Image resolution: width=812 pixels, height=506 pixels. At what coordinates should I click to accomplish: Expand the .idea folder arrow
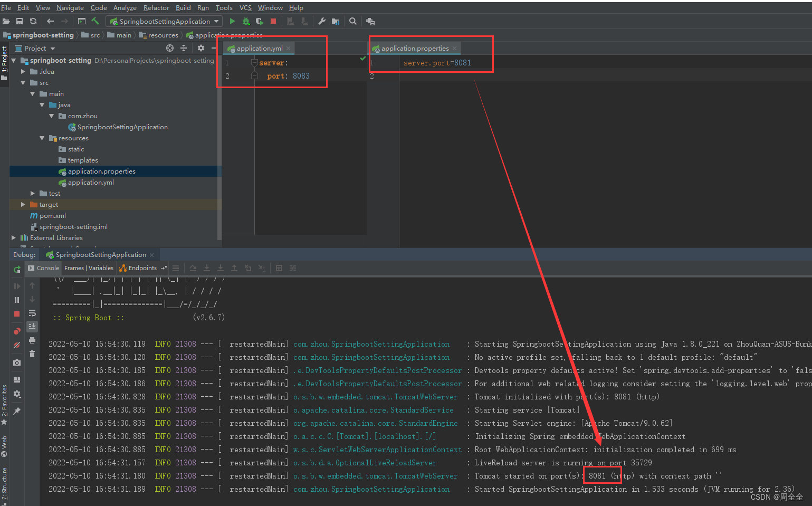coord(23,72)
